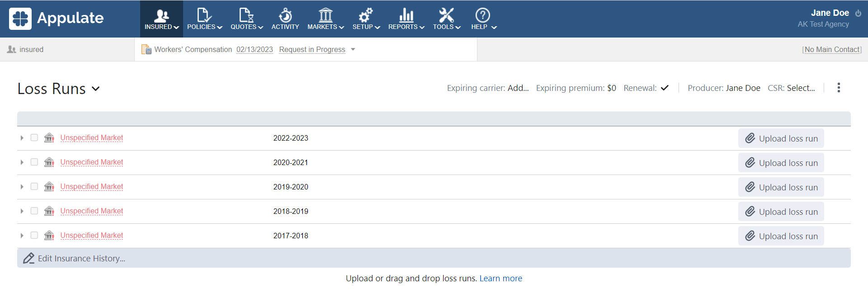Open the Reports menu

(x=406, y=19)
